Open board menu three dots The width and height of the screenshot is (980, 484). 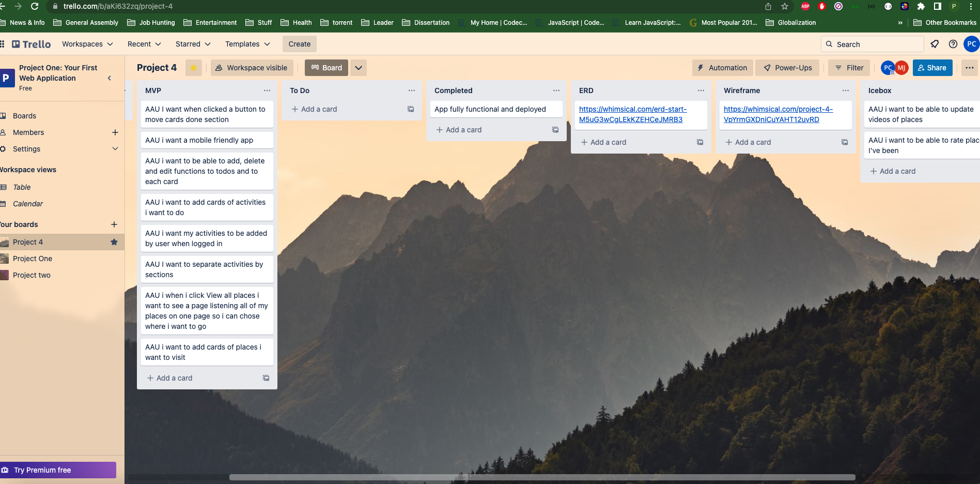970,68
